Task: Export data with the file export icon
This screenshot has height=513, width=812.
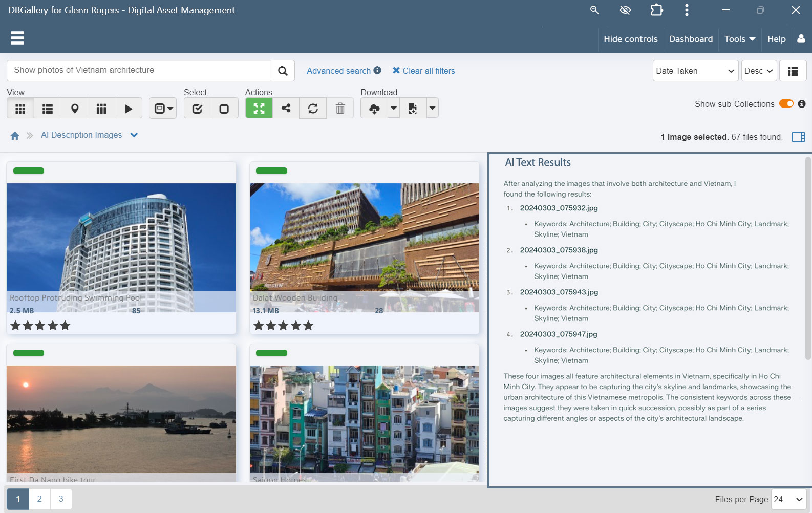Action: [x=413, y=108]
